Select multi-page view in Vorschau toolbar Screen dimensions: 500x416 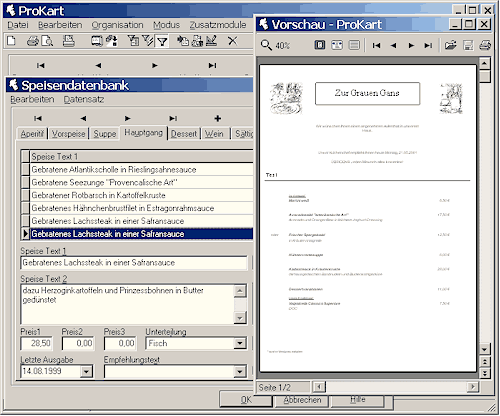(x=354, y=45)
